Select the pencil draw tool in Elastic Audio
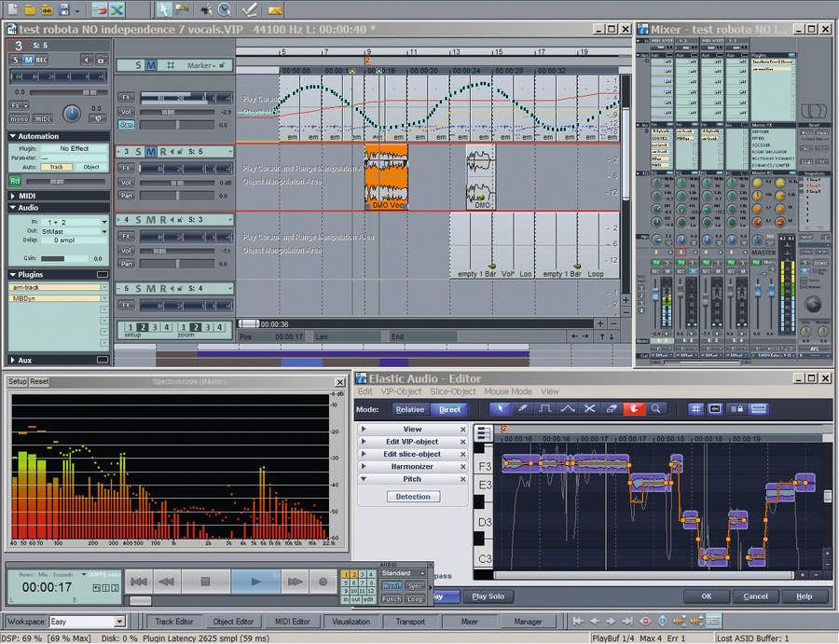 pos(523,409)
